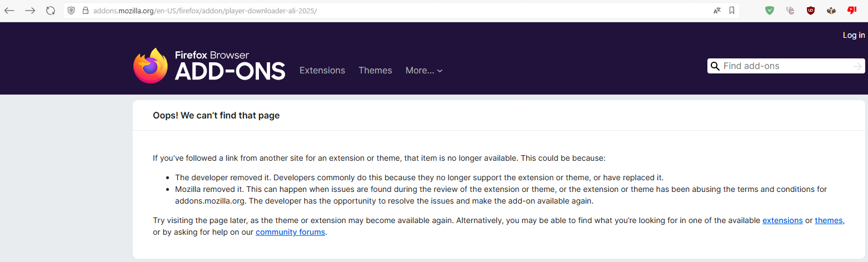Open the green AdGuard shield extension
This screenshot has height=262, width=868.
770,11
